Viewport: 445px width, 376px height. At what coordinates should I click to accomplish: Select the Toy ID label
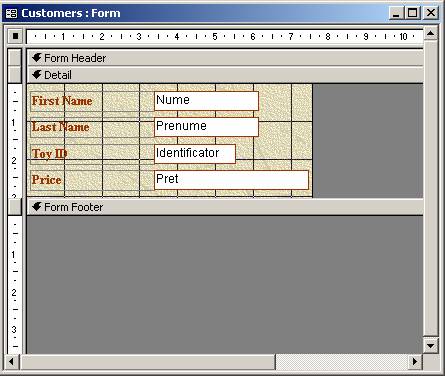pyautogui.click(x=49, y=154)
